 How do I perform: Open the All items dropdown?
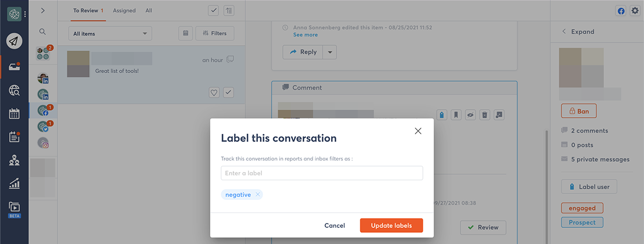pos(110,33)
